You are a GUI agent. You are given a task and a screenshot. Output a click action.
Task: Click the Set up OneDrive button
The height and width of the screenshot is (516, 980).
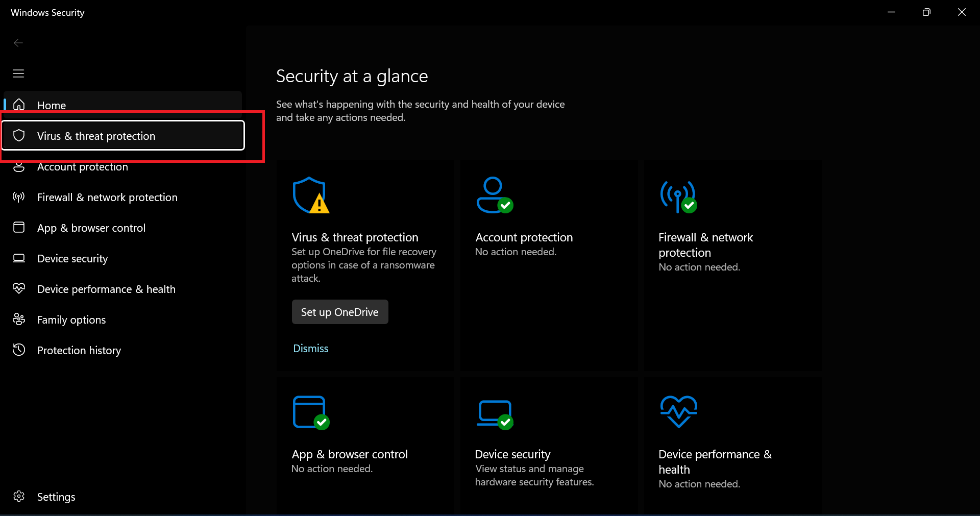click(x=340, y=312)
